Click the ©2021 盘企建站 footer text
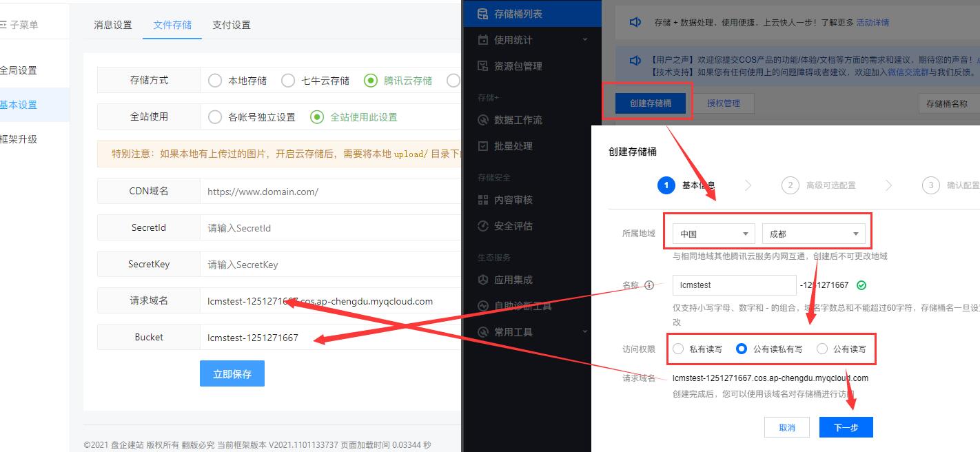 click(x=257, y=445)
